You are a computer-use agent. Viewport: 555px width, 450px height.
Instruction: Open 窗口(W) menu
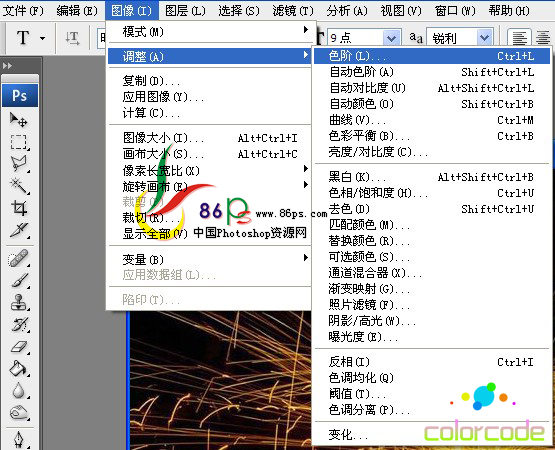tap(455, 11)
